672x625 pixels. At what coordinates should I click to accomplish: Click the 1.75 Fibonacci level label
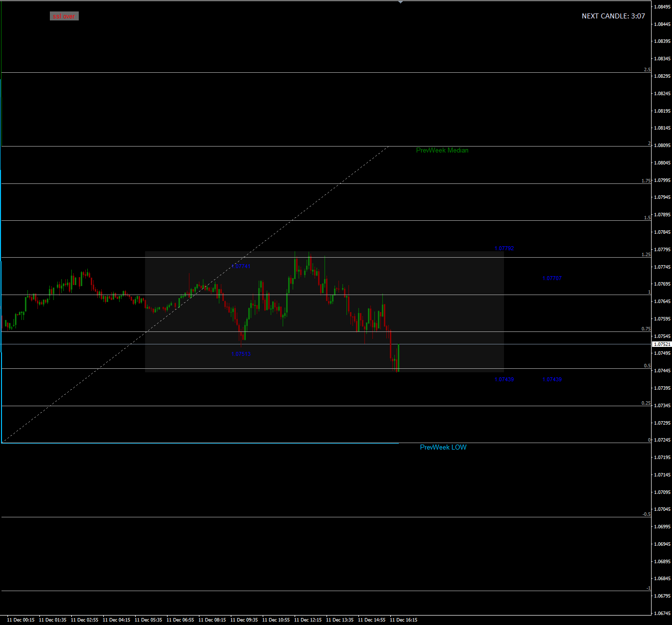646,181
